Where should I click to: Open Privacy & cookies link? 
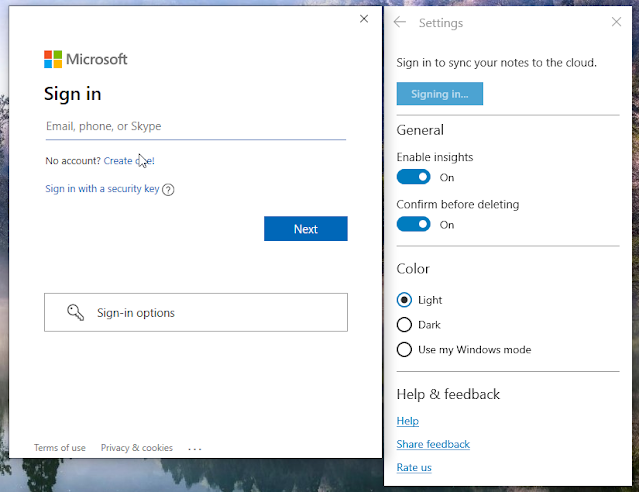(x=137, y=448)
